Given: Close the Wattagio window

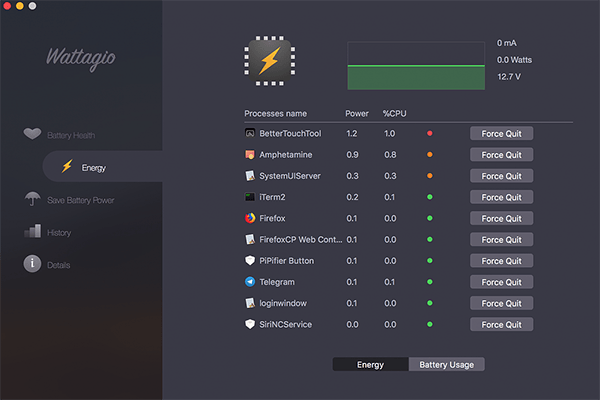Looking at the screenshot, I should 7,6.
